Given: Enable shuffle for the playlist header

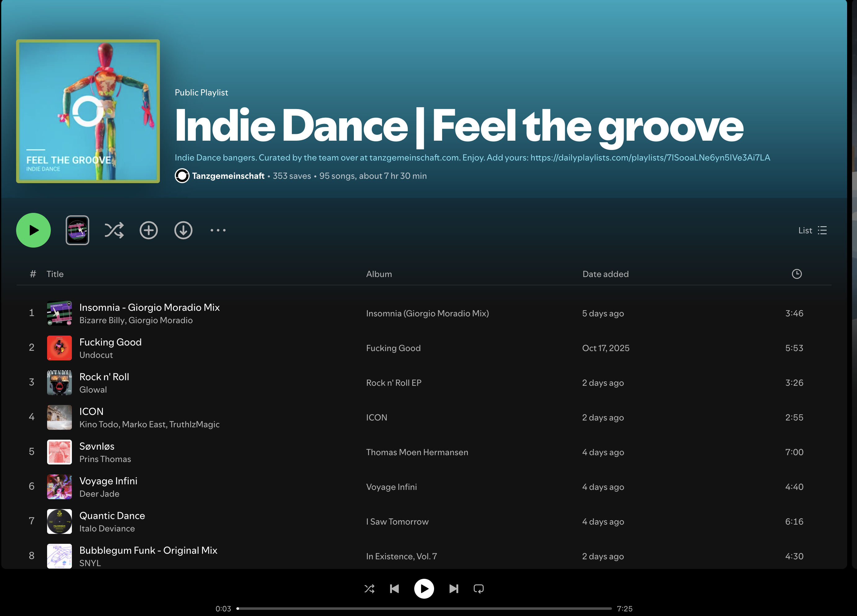Looking at the screenshot, I should [x=114, y=230].
